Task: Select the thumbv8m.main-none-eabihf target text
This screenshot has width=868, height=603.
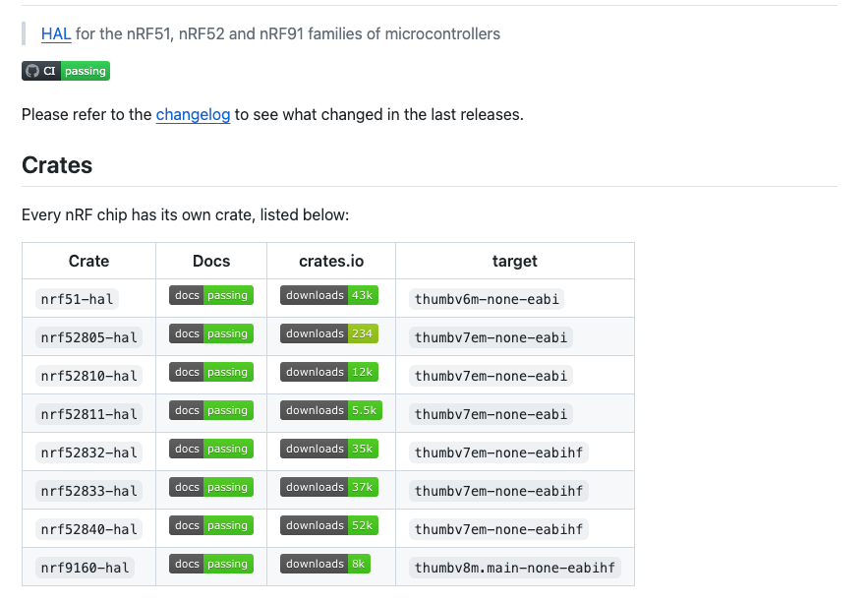Action: (x=515, y=568)
